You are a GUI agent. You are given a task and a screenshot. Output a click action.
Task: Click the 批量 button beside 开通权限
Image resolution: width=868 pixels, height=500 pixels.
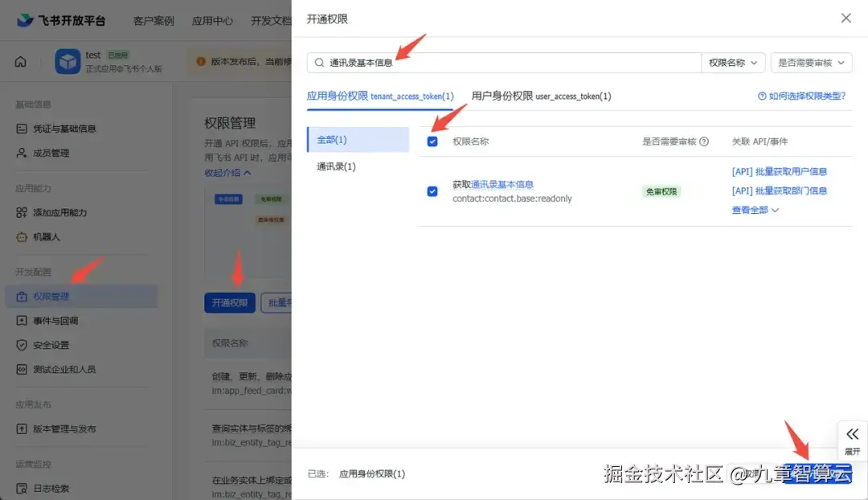276,303
